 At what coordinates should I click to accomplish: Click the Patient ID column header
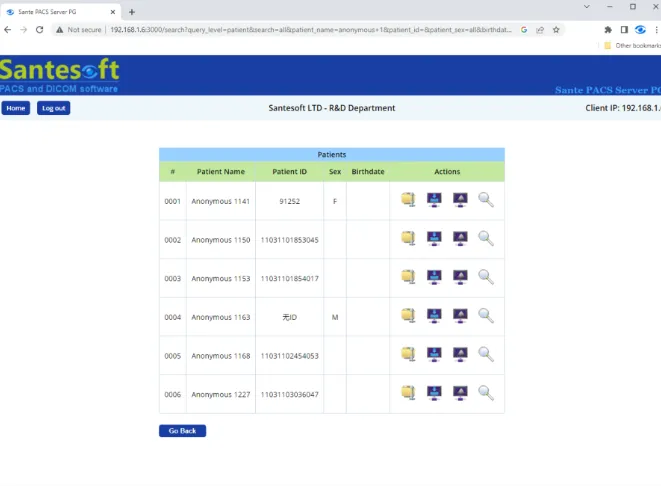click(290, 172)
